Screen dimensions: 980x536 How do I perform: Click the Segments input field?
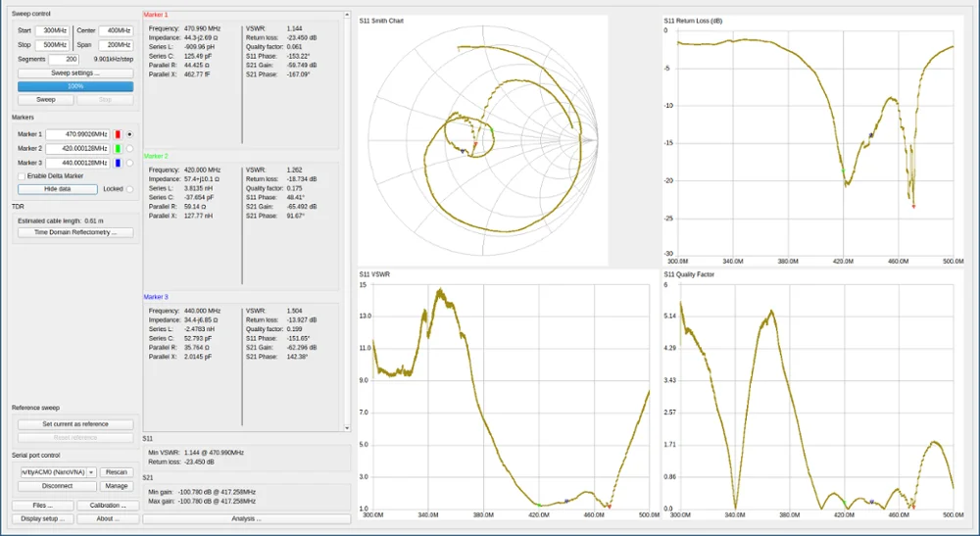pos(64,60)
